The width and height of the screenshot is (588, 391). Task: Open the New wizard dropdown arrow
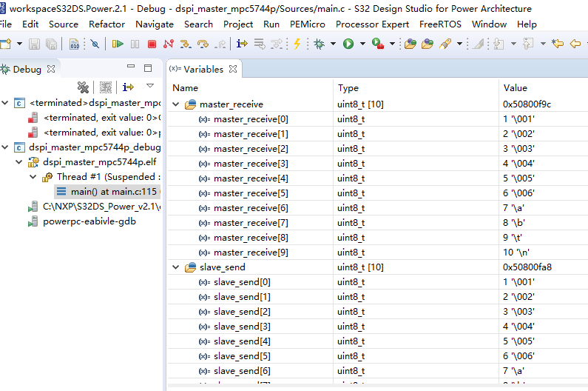point(19,44)
